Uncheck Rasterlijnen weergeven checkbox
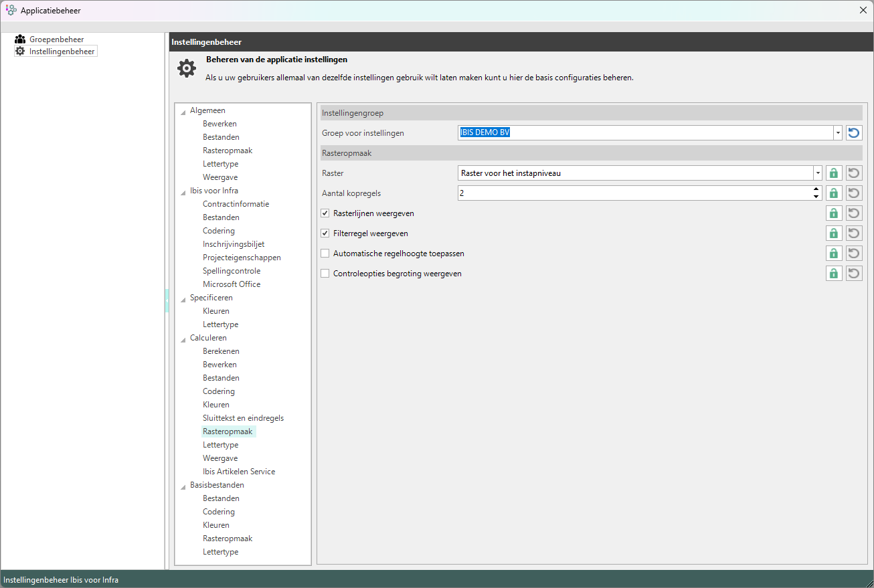This screenshot has width=874, height=588. pyautogui.click(x=325, y=213)
